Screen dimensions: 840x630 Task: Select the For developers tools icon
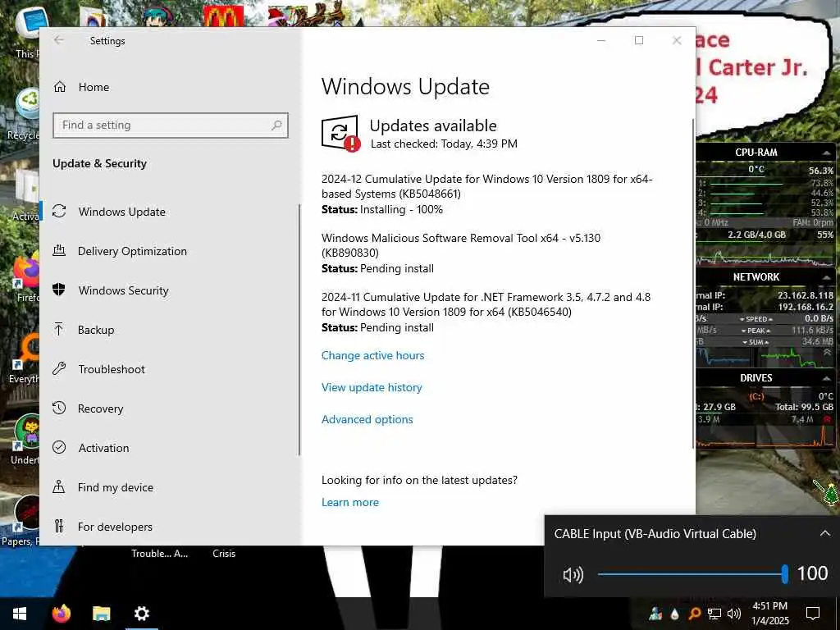[x=59, y=526]
